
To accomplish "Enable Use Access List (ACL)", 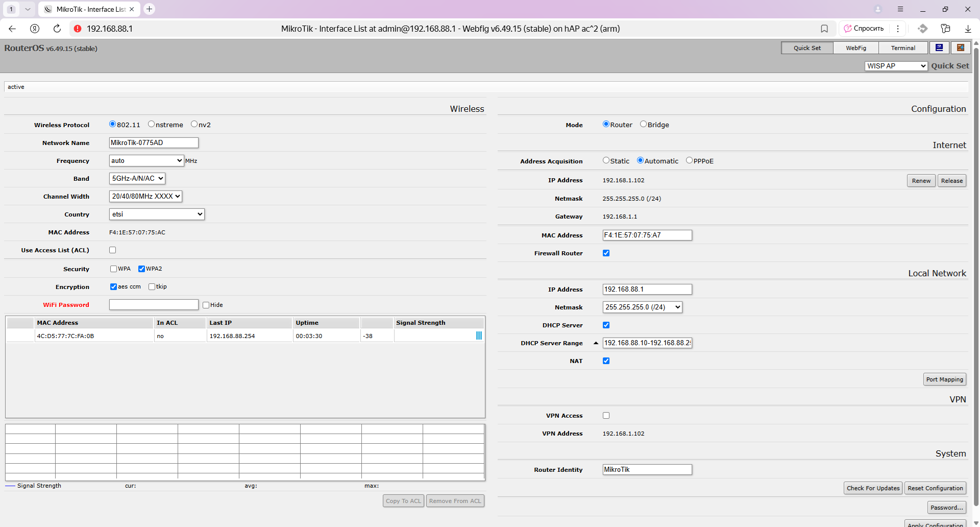I will 113,250.
